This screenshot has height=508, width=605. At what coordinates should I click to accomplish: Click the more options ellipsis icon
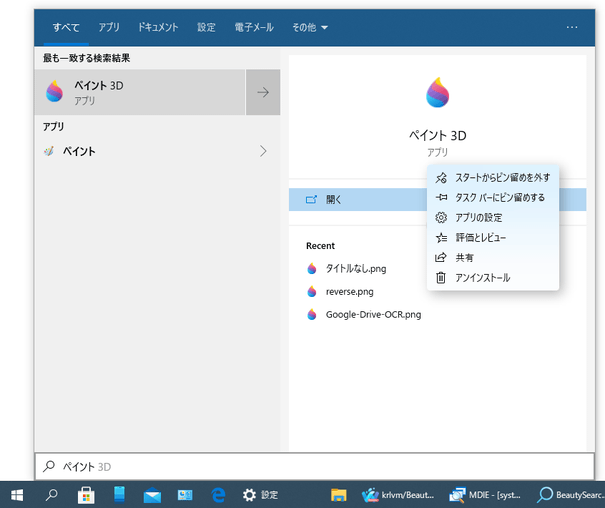pyautogui.click(x=572, y=27)
